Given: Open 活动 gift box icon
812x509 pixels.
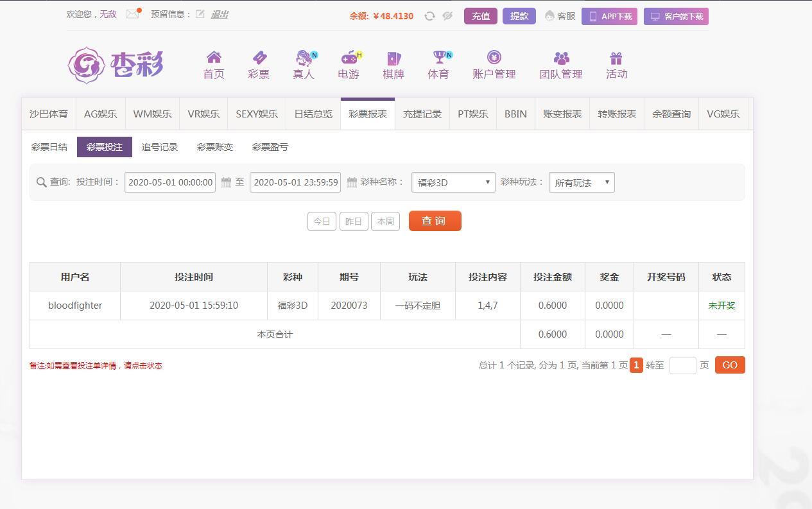Looking at the screenshot, I should (x=616, y=58).
